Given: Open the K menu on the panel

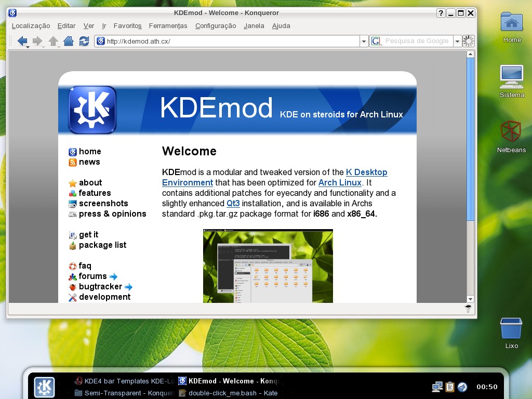Looking at the screenshot, I should [x=44, y=387].
